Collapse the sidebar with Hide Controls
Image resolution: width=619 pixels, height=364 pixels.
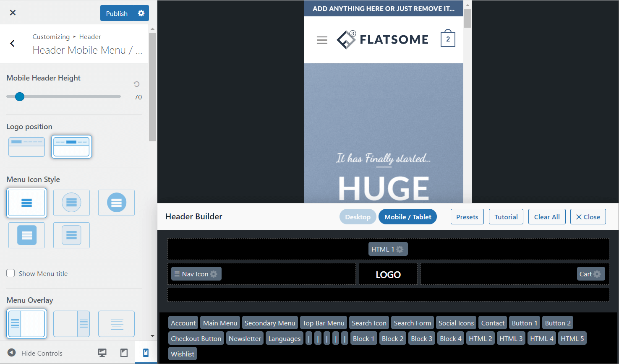pyautogui.click(x=35, y=353)
